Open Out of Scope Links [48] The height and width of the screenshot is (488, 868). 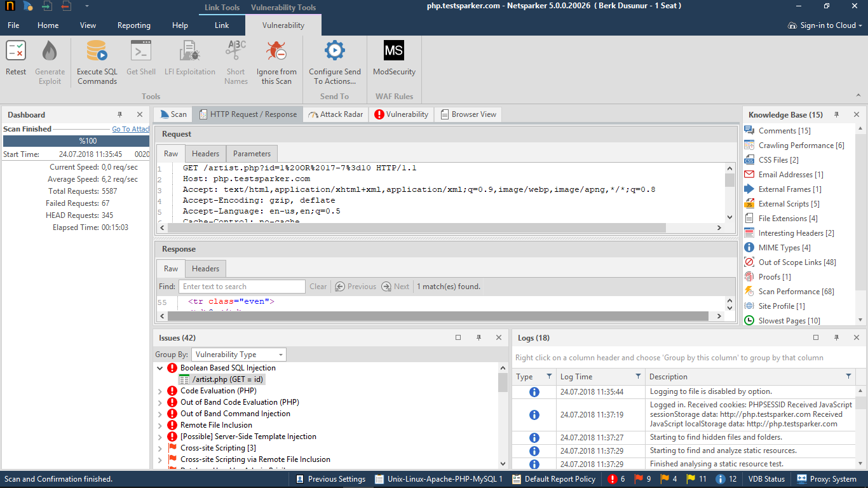pos(790,262)
